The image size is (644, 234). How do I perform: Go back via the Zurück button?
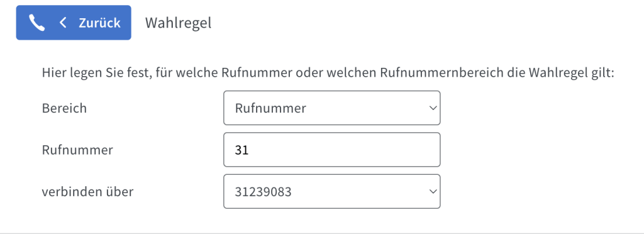tap(74, 23)
